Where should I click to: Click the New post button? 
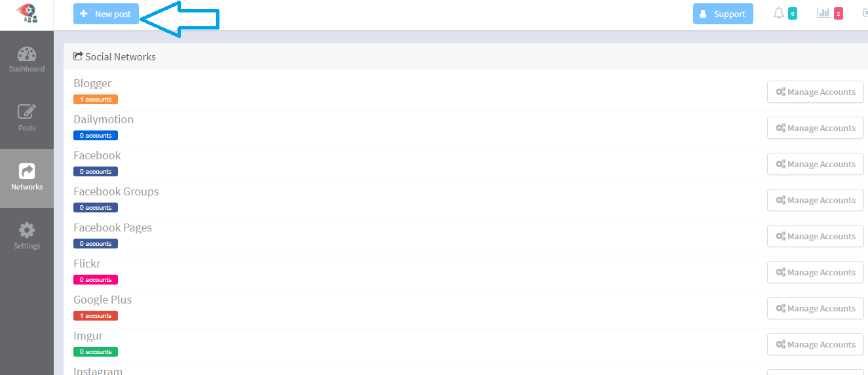point(106,14)
